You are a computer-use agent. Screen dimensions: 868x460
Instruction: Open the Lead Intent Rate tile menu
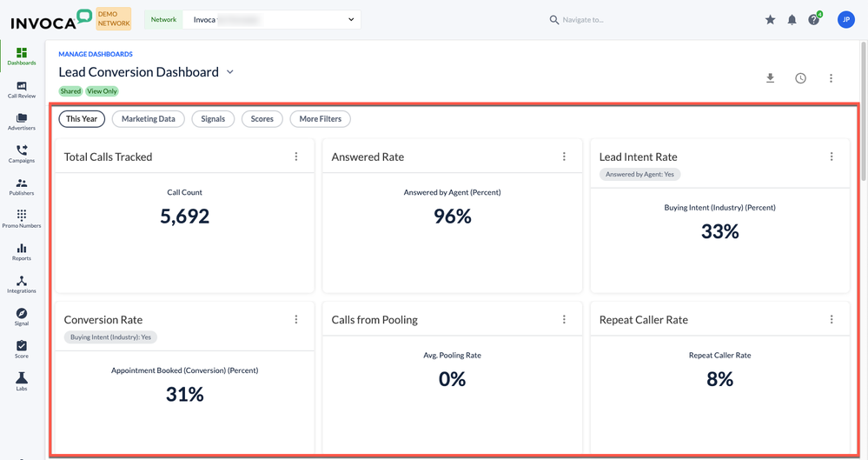[x=832, y=157]
